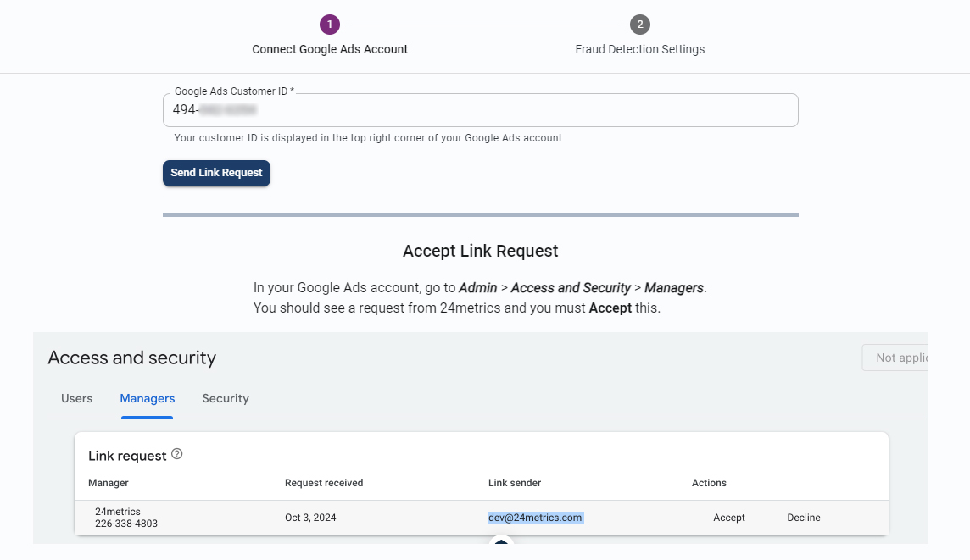The image size is (970, 560).
Task: Click the Not applicable button in Access and security
Action: coord(895,358)
